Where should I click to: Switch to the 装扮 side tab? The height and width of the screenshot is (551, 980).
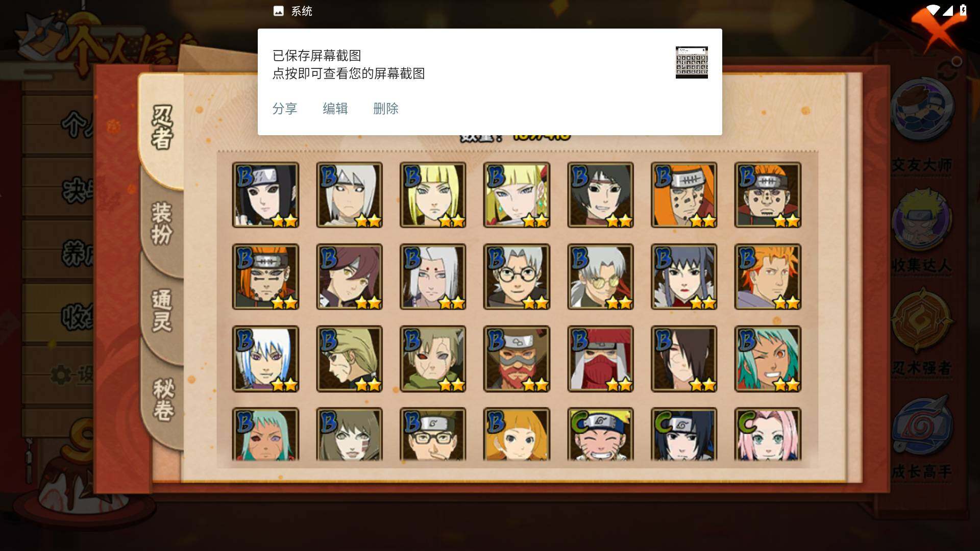[x=162, y=223]
